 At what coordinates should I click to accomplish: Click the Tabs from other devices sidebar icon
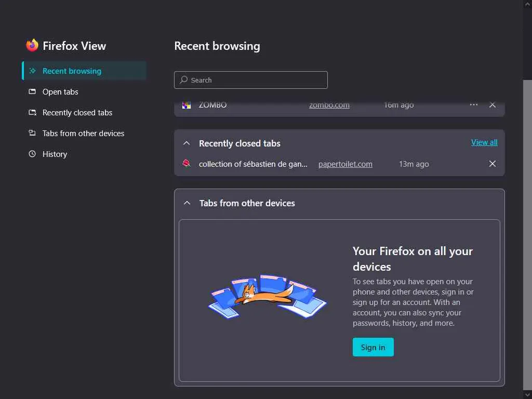[x=32, y=134]
